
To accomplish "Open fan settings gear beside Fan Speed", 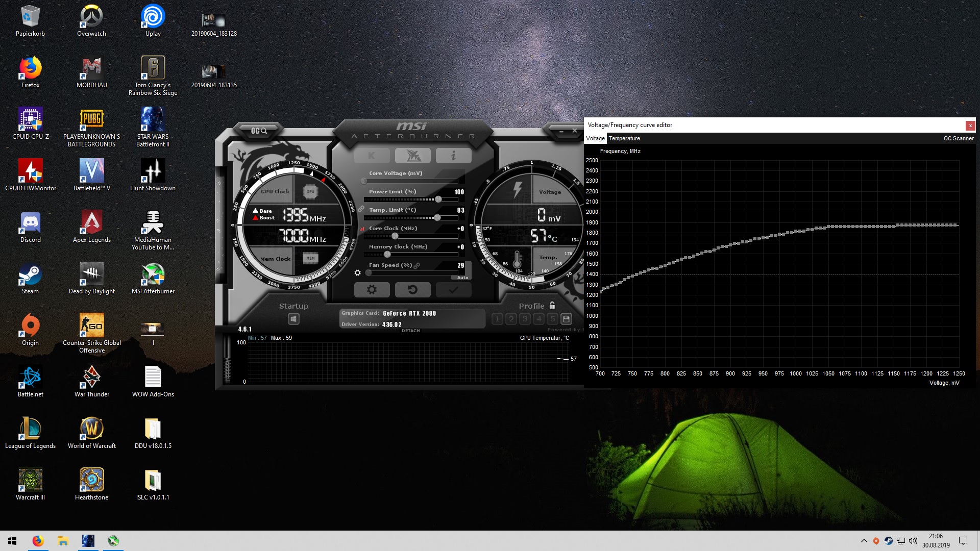I will click(x=357, y=273).
